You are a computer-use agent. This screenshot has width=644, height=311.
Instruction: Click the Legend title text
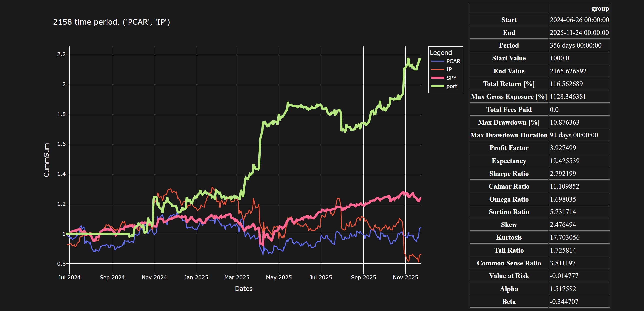point(441,53)
